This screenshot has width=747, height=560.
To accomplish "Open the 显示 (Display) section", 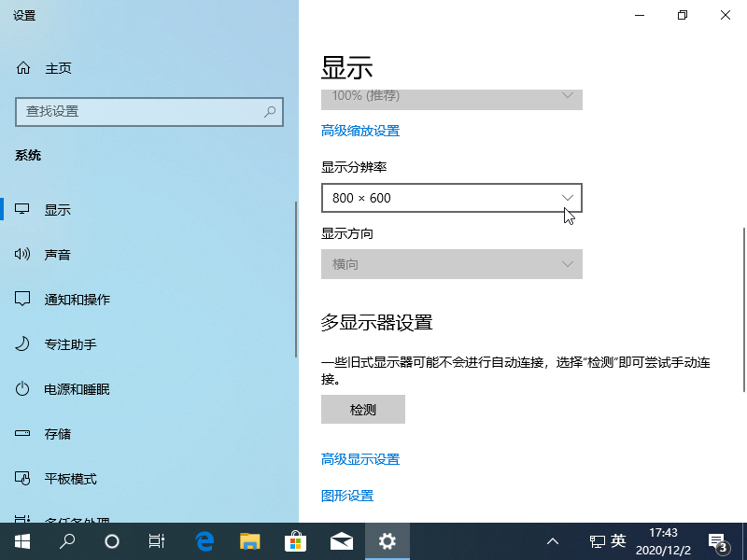I will coord(58,209).
